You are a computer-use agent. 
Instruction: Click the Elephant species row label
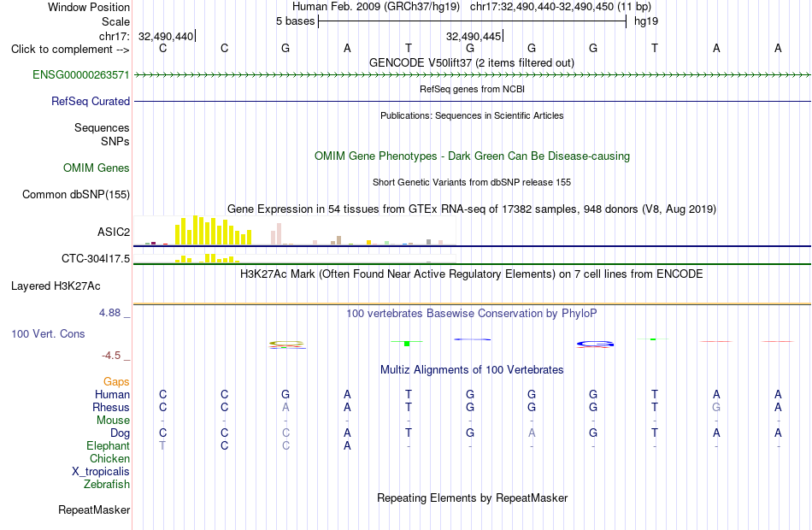[108, 445]
